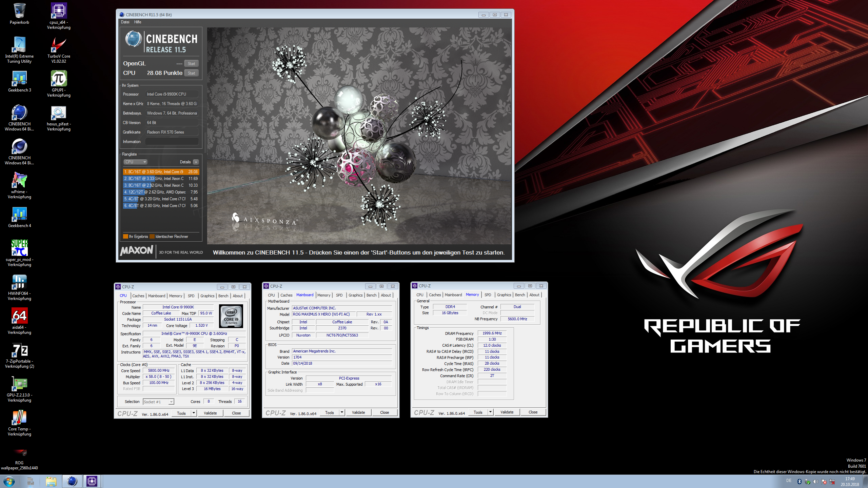
Task: Open File Explorer from taskbar
Action: tap(51, 481)
